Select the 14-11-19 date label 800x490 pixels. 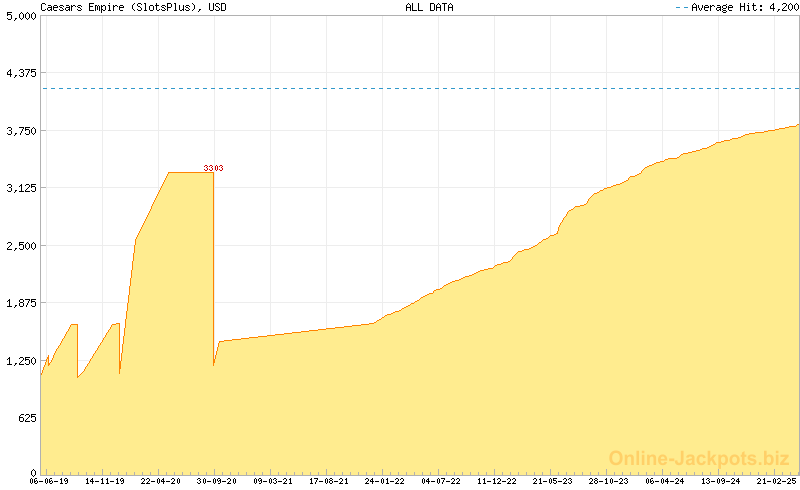(105, 481)
